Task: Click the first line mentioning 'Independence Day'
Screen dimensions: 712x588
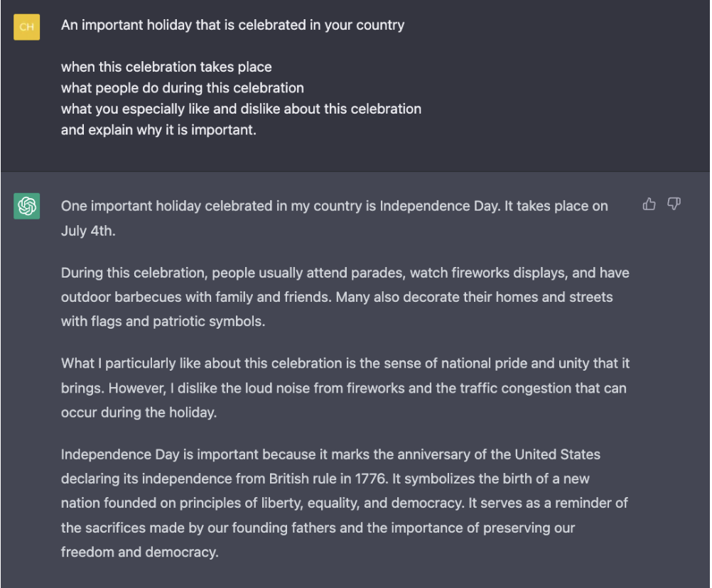Action: coord(334,207)
